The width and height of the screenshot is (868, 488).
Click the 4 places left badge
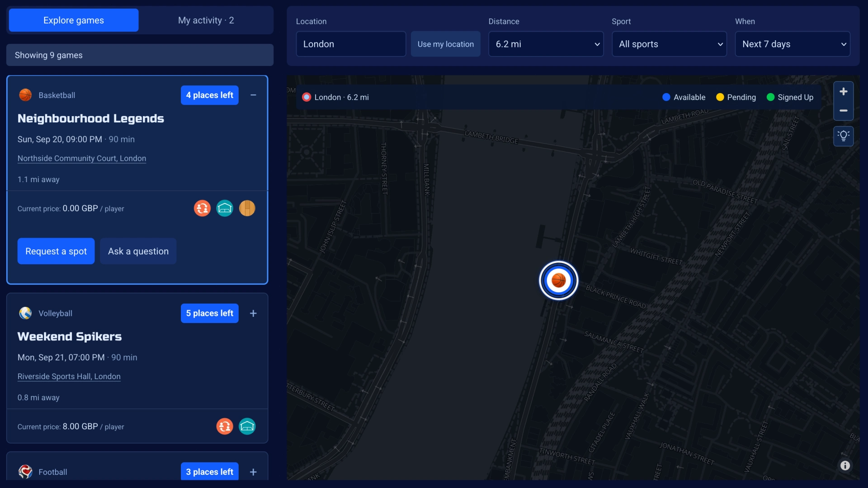(210, 95)
